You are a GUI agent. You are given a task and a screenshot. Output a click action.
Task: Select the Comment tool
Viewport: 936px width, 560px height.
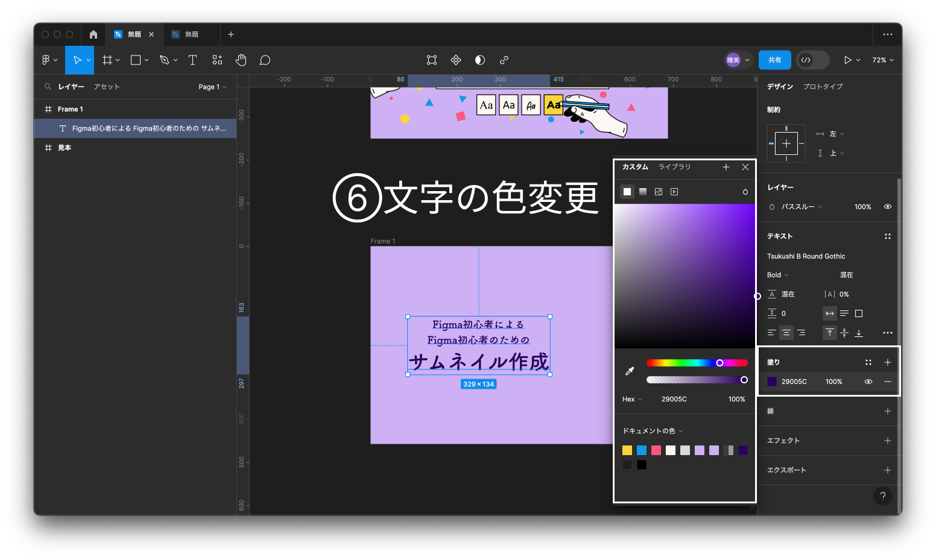tap(265, 60)
